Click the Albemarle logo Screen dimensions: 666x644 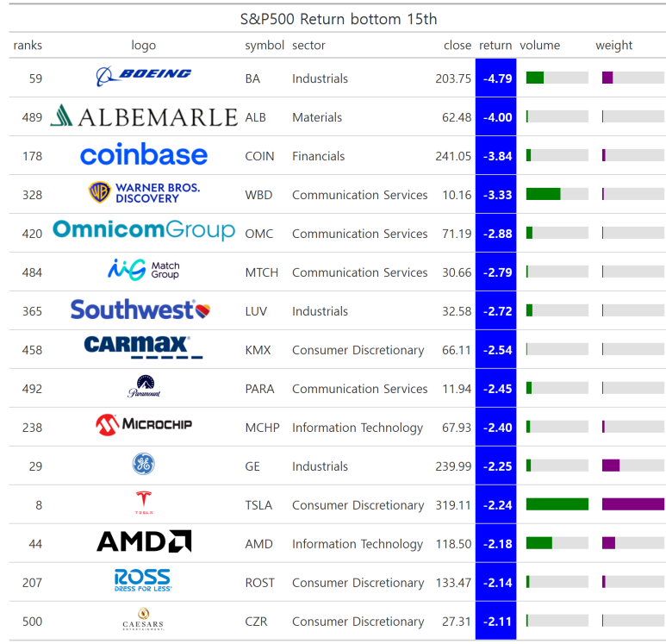coord(144,116)
